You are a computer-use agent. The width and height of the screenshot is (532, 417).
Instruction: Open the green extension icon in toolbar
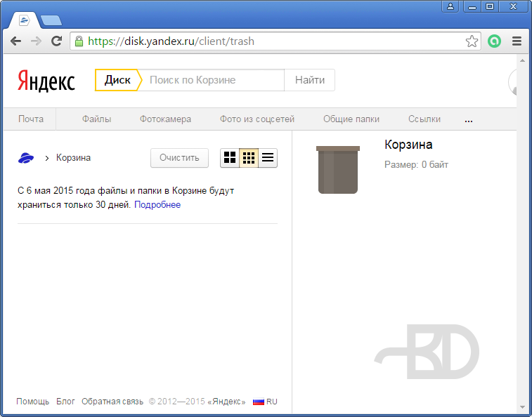point(494,41)
